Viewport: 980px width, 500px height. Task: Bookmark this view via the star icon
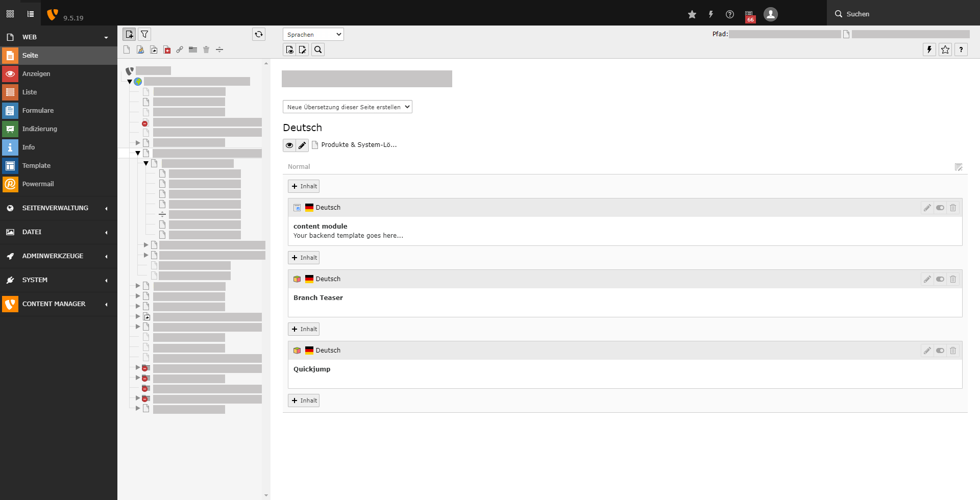pos(692,14)
